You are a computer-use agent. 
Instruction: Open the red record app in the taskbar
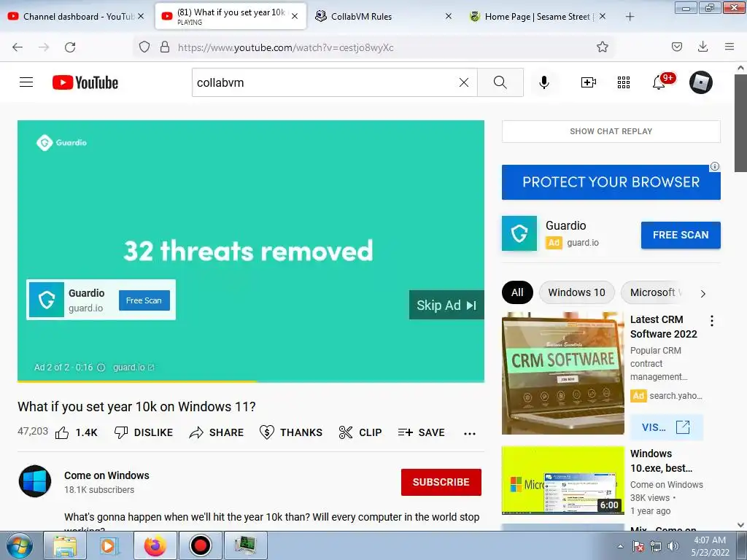tap(200, 545)
